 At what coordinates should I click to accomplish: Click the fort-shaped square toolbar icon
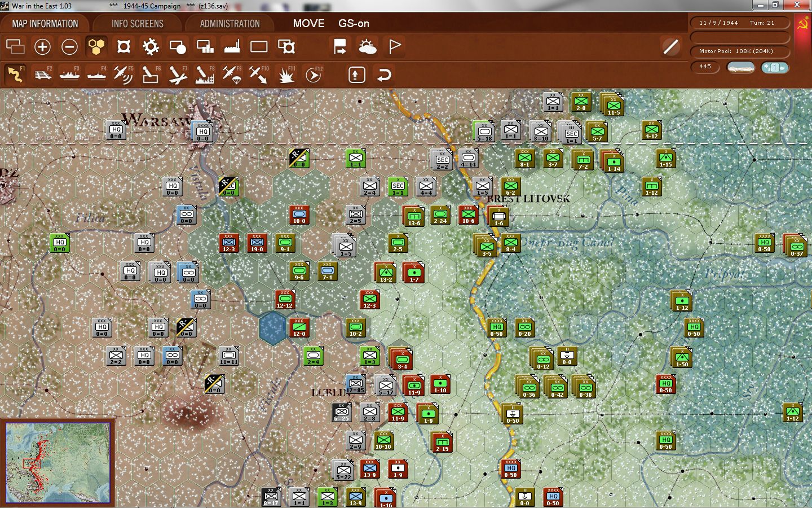click(123, 46)
